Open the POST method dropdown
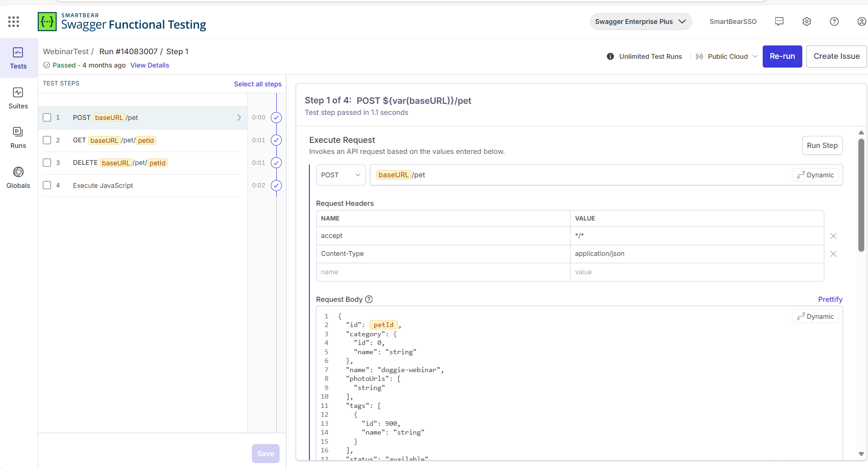 click(x=341, y=175)
